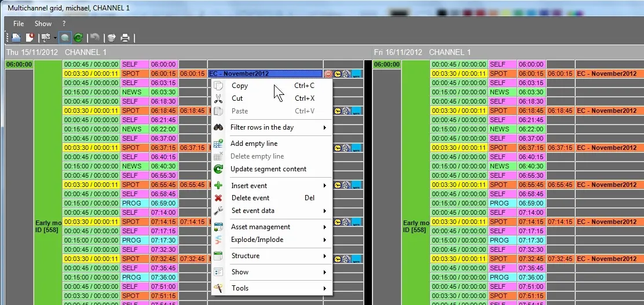
Task: Choose Delete event from the context menu
Action: [250, 198]
